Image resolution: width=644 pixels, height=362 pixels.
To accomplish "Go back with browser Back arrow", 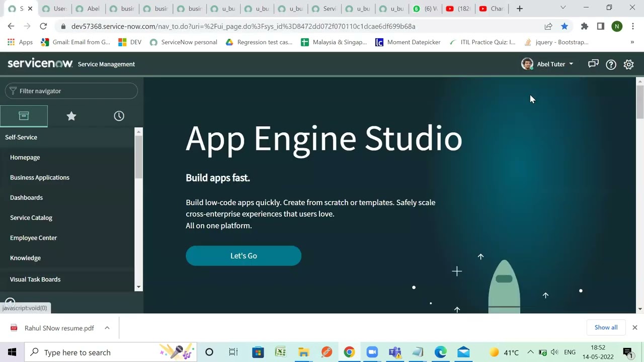I will tap(11, 26).
